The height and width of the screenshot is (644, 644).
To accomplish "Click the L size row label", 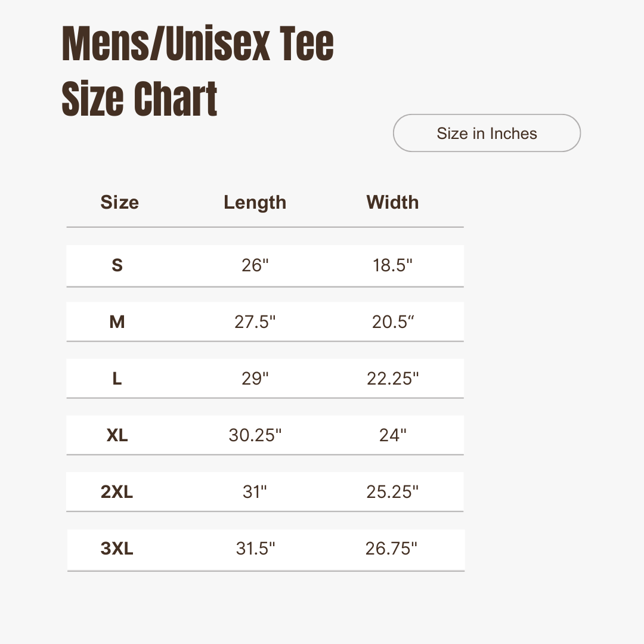I will tap(117, 379).
